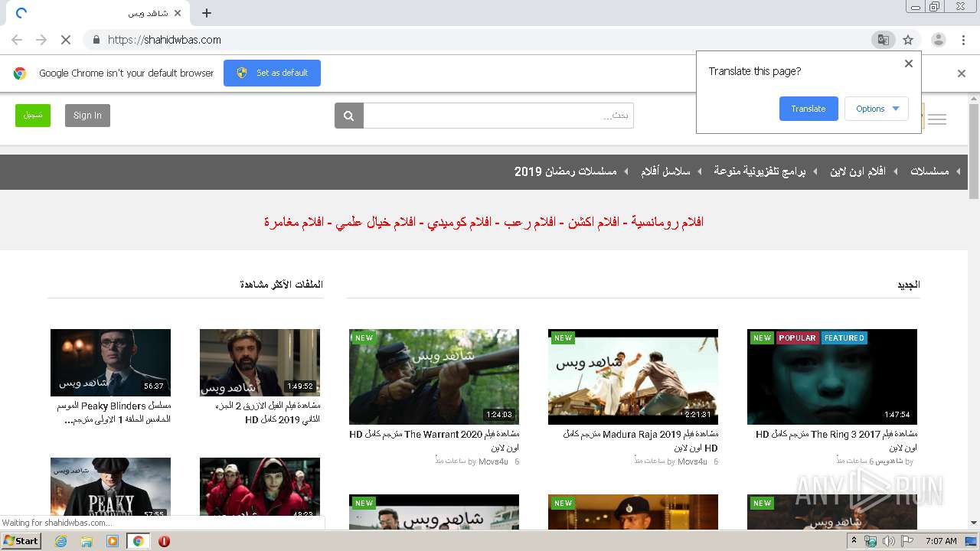The image size is (980, 551).
Task: Close the شاهد وبس browser tab
Action: tap(178, 13)
